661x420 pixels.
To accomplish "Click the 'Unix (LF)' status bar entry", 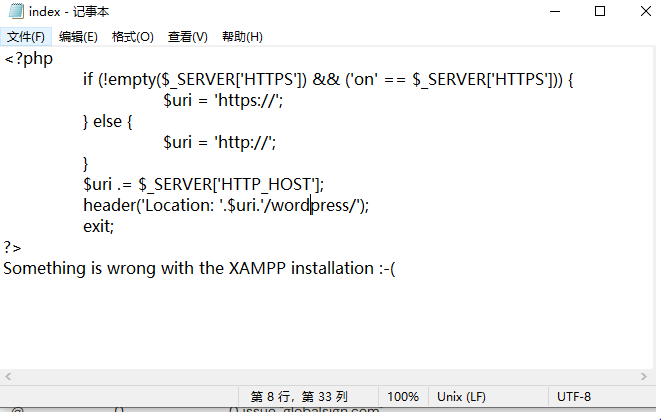I will [461, 397].
